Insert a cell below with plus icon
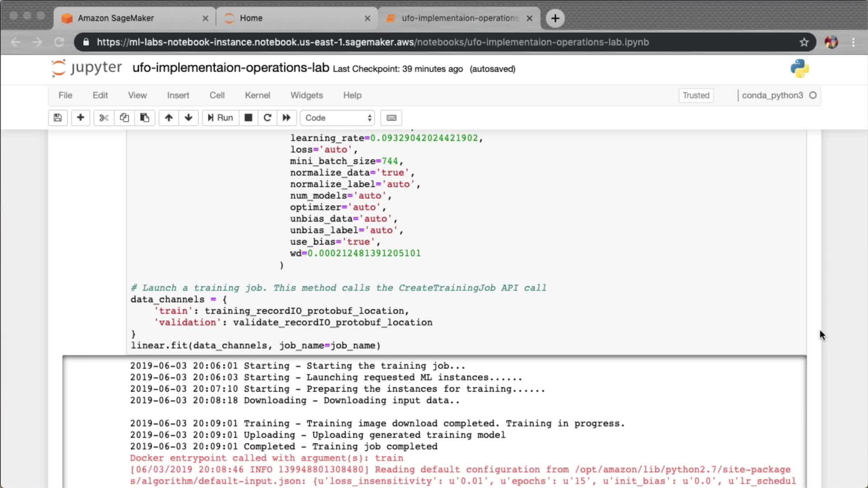 pyautogui.click(x=80, y=118)
